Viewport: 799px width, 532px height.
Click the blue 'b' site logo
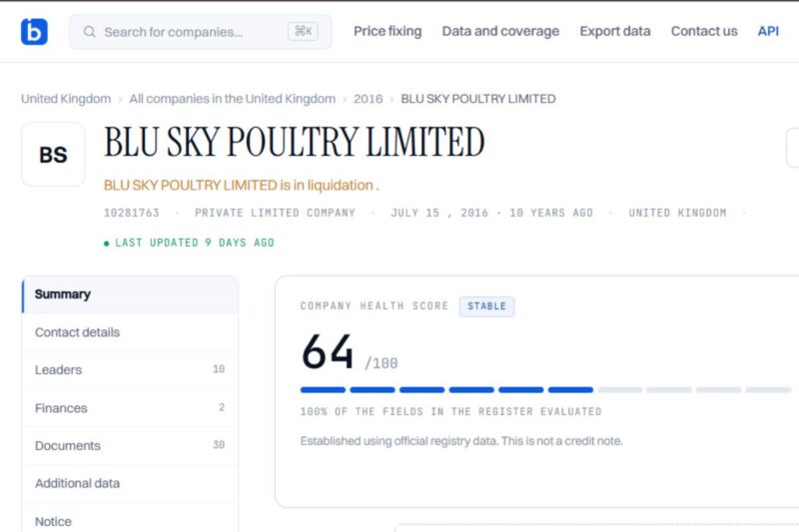34,32
